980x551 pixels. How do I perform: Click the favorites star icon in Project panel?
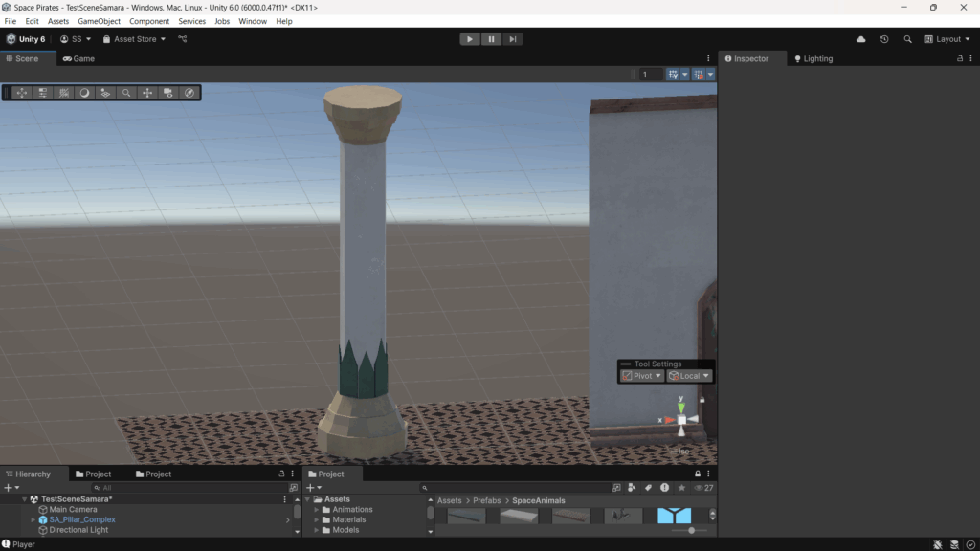(x=681, y=488)
